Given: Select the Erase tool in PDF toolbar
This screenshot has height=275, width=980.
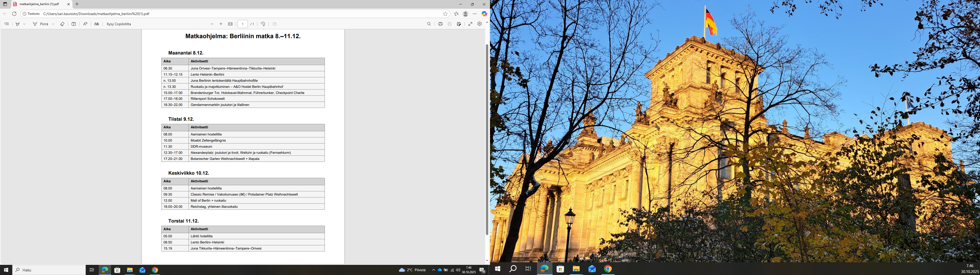Looking at the screenshot, I should (62, 24).
